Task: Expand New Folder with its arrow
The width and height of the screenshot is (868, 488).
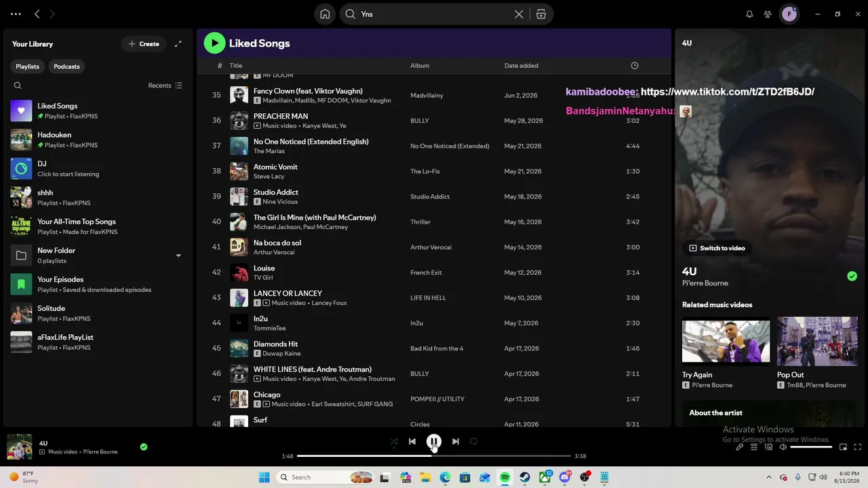Action: click(178, 256)
